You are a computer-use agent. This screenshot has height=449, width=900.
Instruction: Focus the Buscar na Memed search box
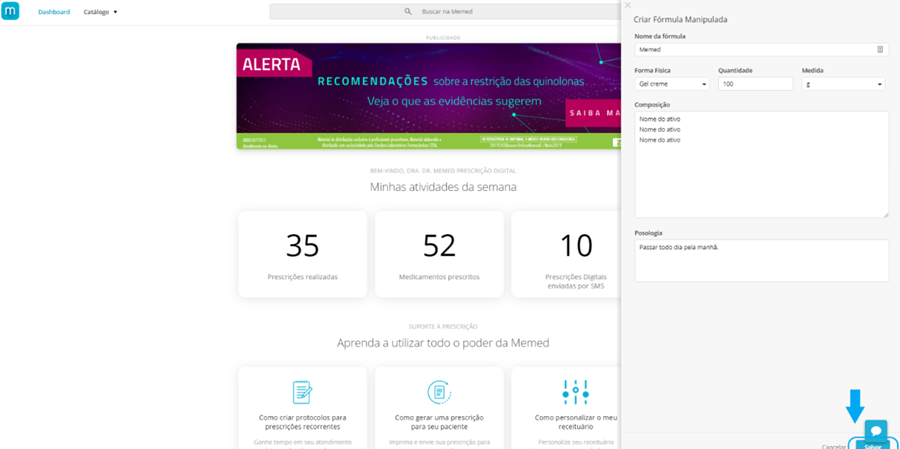[445, 11]
